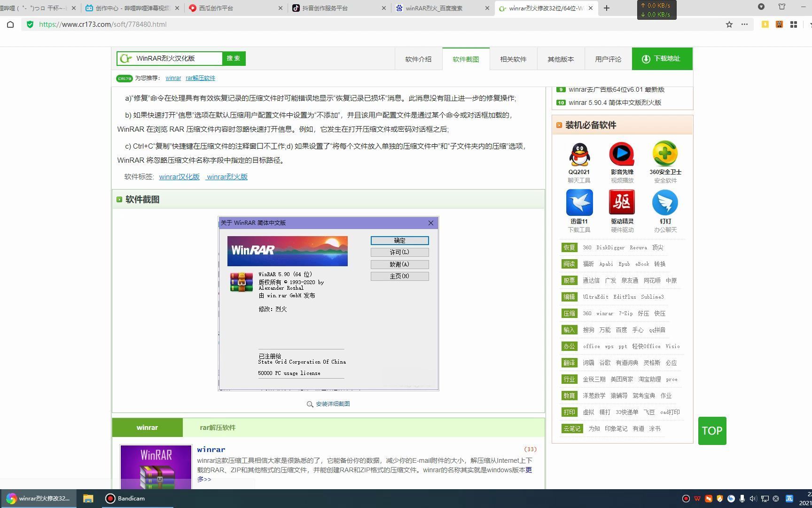812x508 pixels.
Task: Click the red record tray icon
Action: click(686, 499)
